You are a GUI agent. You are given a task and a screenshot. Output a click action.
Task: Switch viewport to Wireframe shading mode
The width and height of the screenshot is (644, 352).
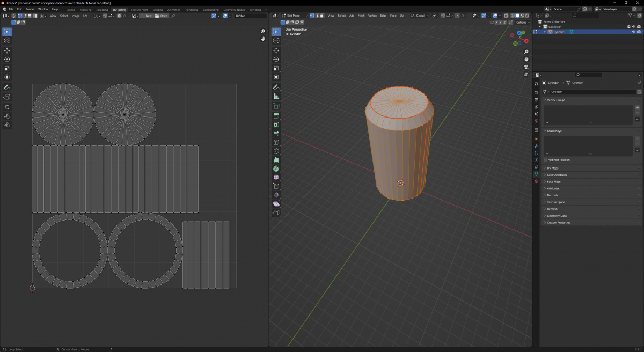pos(513,16)
